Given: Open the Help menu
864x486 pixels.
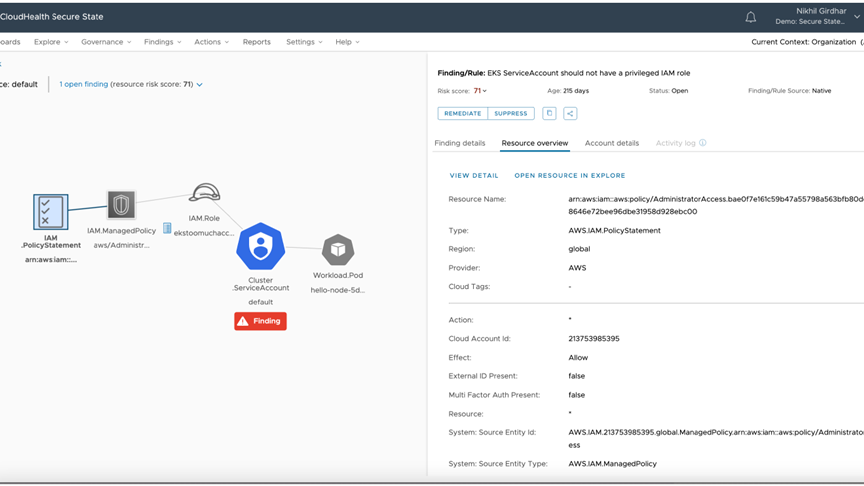Looking at the screenshot, I should (347, 42).
